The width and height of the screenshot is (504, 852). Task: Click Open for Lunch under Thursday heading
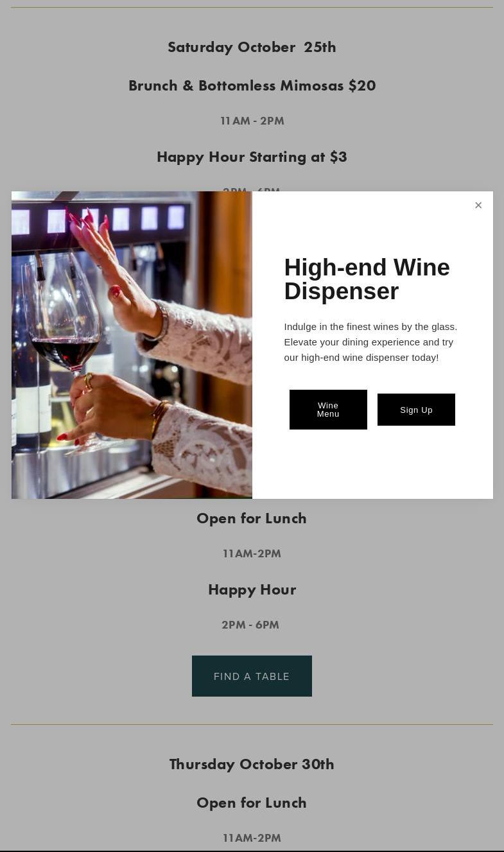[x=252, y=803]
